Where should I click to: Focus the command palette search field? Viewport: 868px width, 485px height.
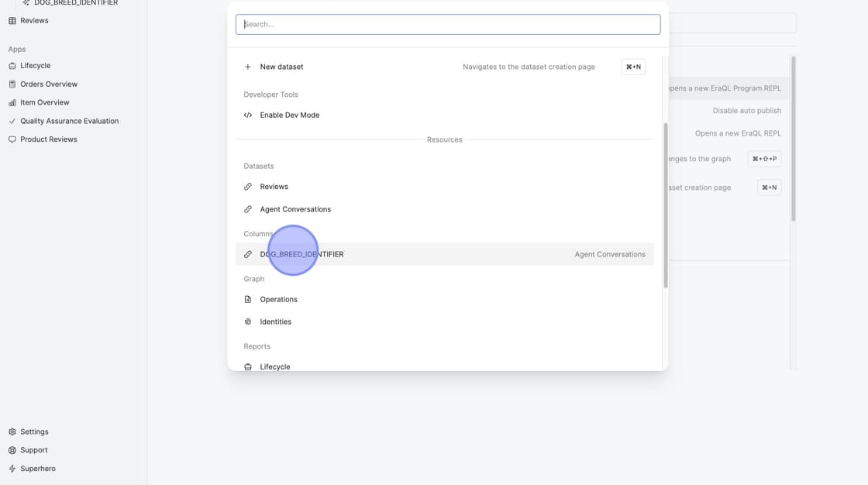448,24
